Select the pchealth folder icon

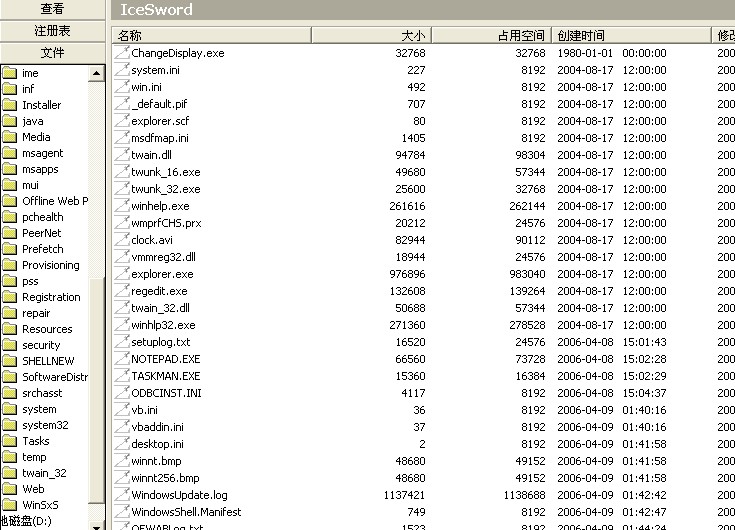pos(9,217)
